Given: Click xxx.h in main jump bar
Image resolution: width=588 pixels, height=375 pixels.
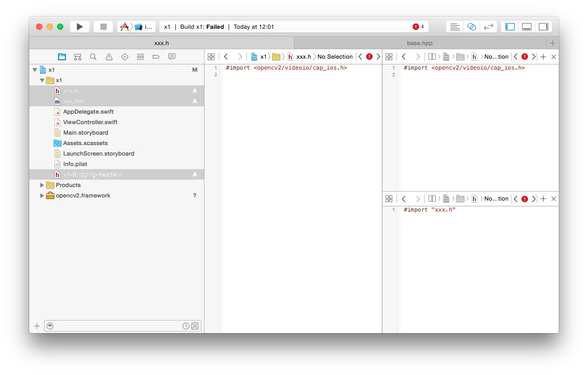Looking at the screenshot, I should point(300,57).
